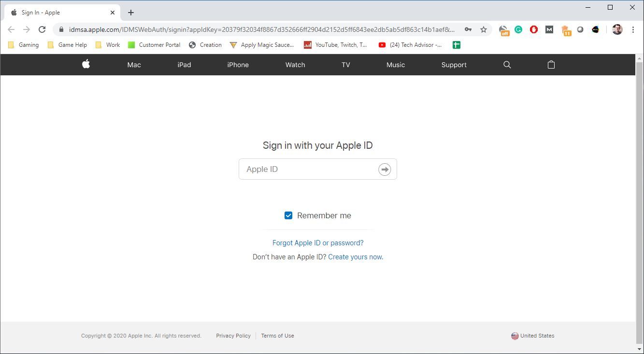Open the Gaming bookmarks folder
The image size is (644, 354).
pyautogui.click(x=24, y=45)
